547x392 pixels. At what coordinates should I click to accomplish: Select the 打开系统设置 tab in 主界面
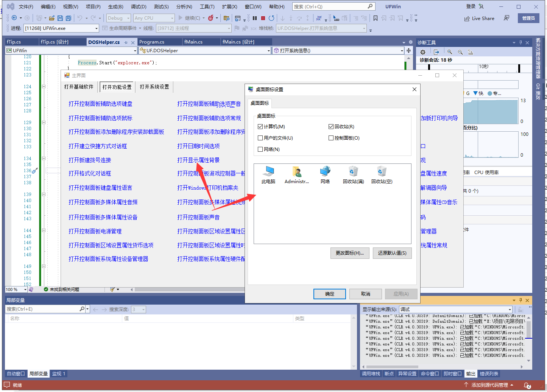coord(154,87)
